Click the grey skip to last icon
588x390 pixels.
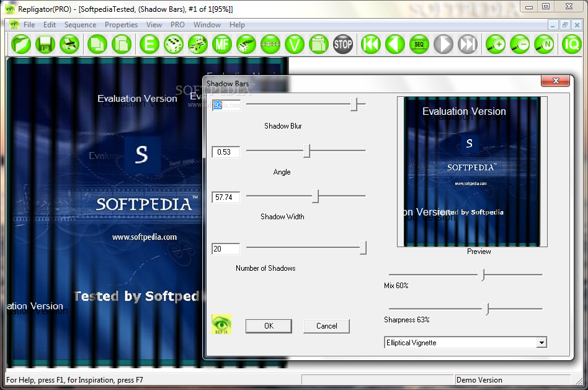click(468, 44)
